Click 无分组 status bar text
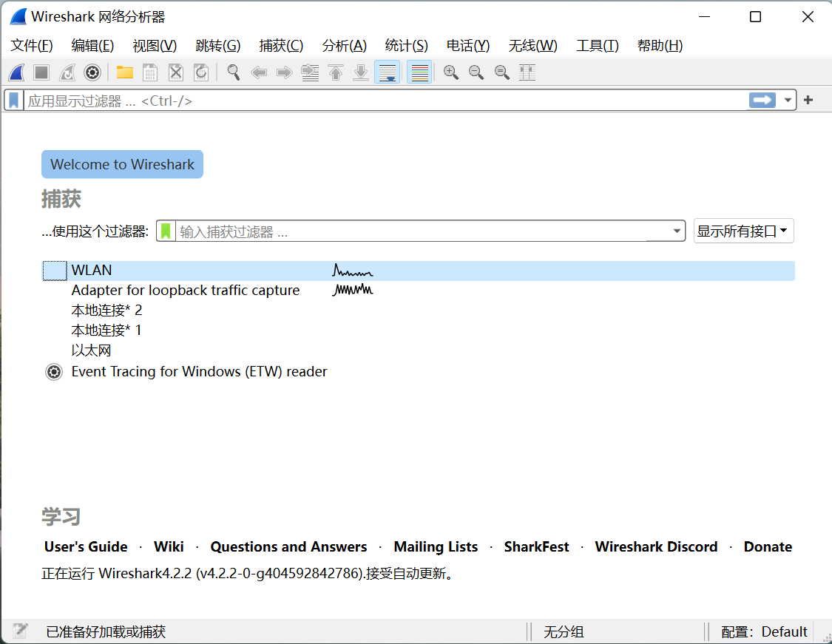This screenshot has height=644, width=832. [x=564, y=631]
